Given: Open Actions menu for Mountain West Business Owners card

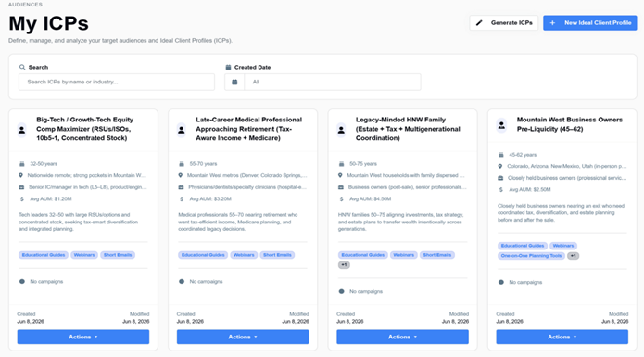Looking at the screenshot, I should click(x=562, y=337).
